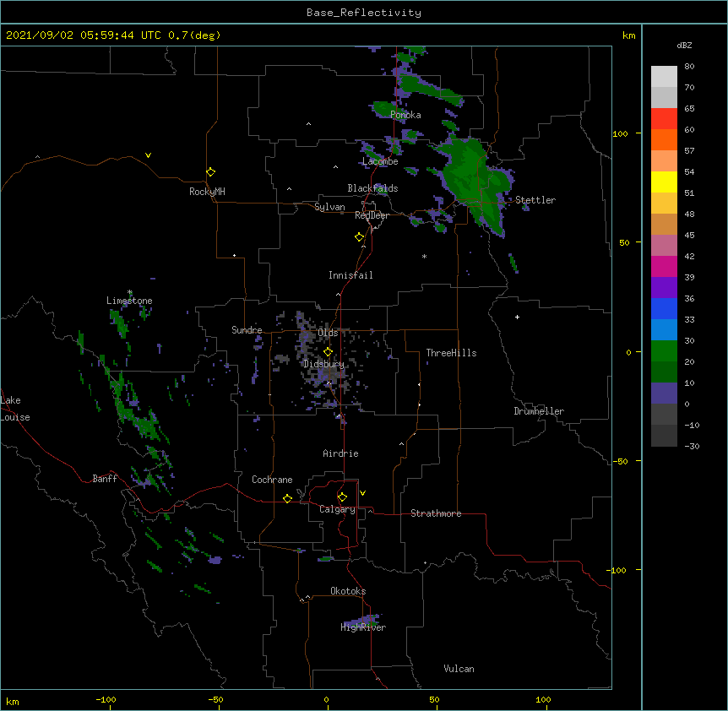The image size is (728, 711).
Task: Click the Innisfail label
Action: 350,275
